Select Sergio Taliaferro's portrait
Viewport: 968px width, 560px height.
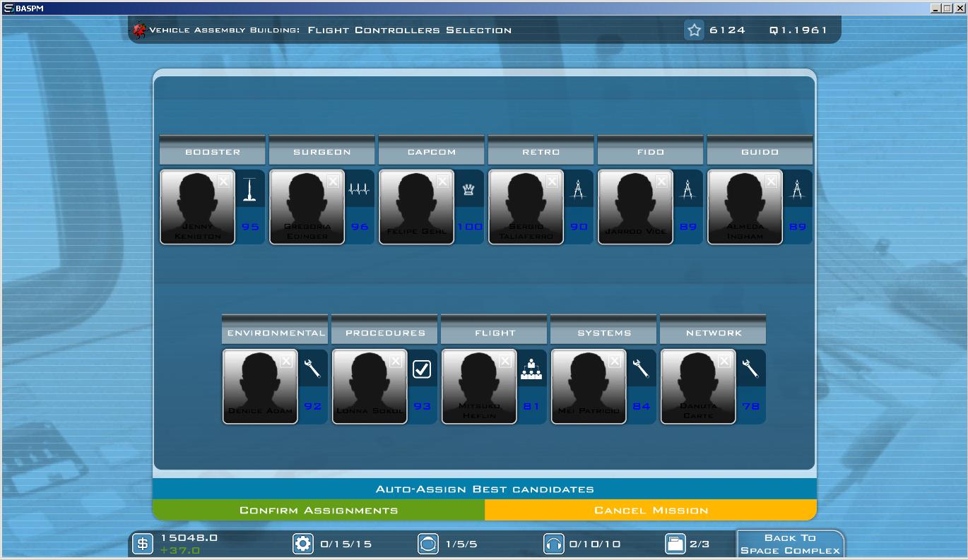[526, 207]
